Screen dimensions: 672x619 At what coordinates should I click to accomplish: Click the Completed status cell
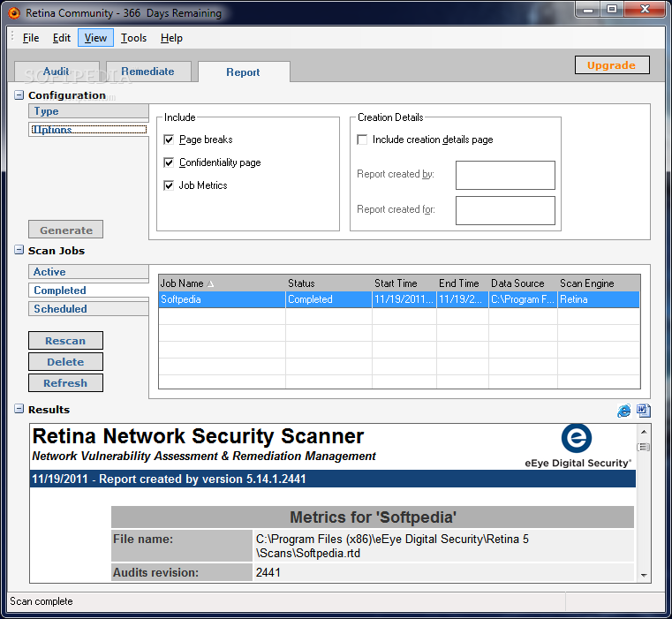click(x=328, y=299)
